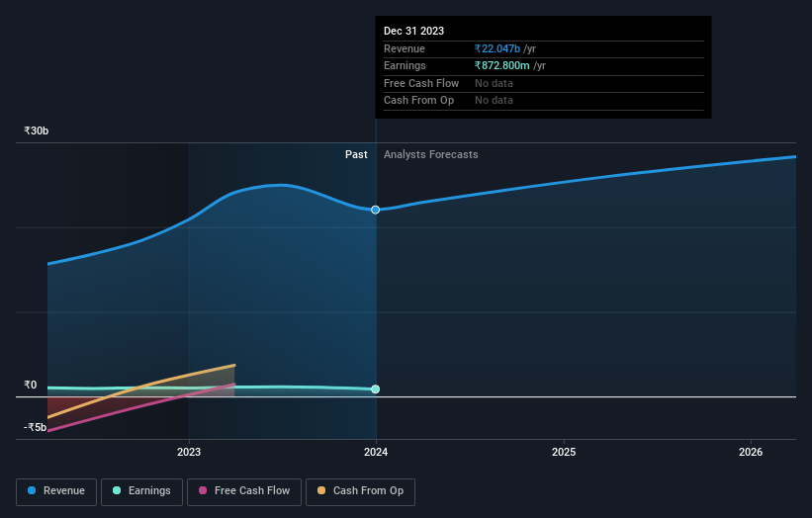Viewport: 812px width, 518px height.
Task: Click the Dec 31 2023 tooltip date
Action: [413, 31]
